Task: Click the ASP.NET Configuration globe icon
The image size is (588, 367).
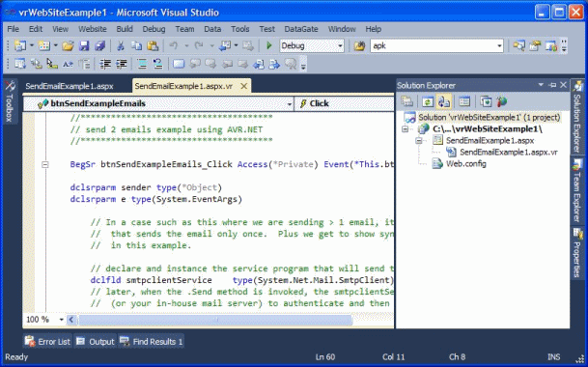Action: pyautogui.click(x=502, y=101)
